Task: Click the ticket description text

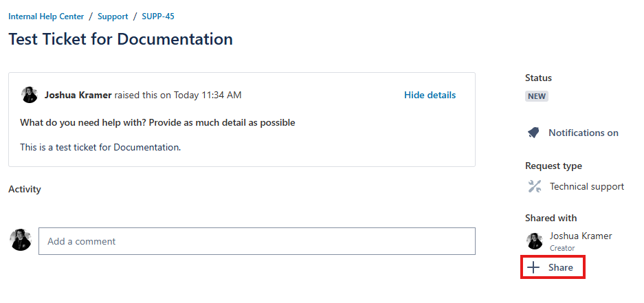Action: click(x=100, y=146)
